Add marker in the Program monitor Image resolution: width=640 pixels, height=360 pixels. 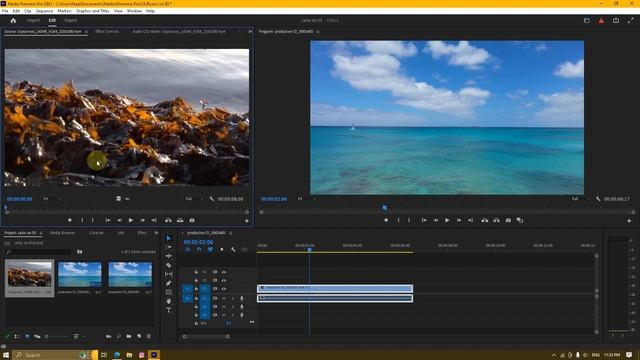click(386, 220)
